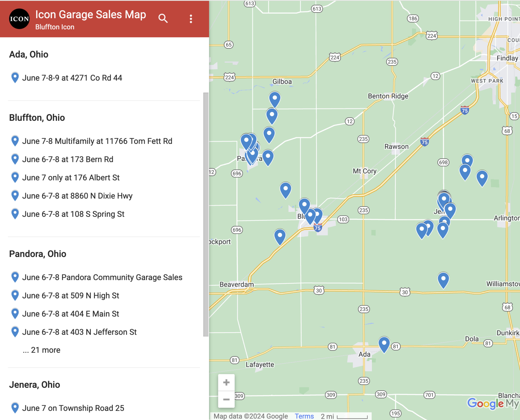Select 'June 6-7-8 at 108 S Spring St'
This screenshot has width=520, height=420.
tap(73, 214)
